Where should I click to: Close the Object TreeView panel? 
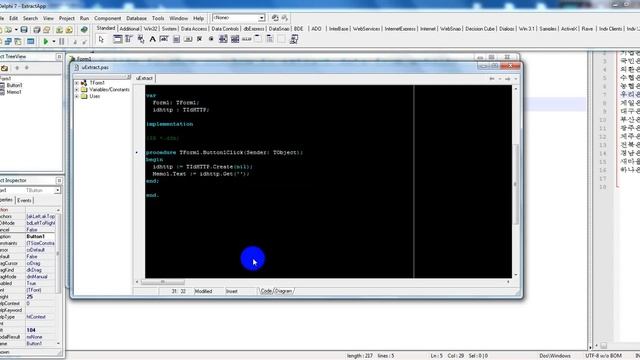click(59, 56)
